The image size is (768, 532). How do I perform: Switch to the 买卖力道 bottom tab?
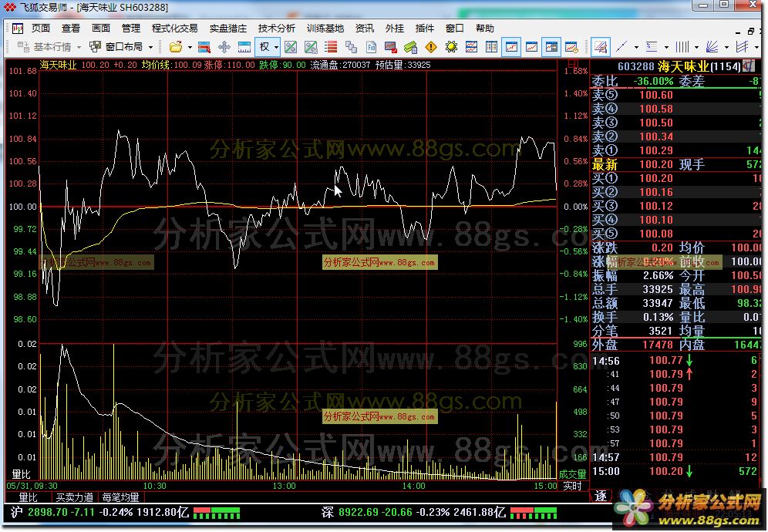click(75, 497)
